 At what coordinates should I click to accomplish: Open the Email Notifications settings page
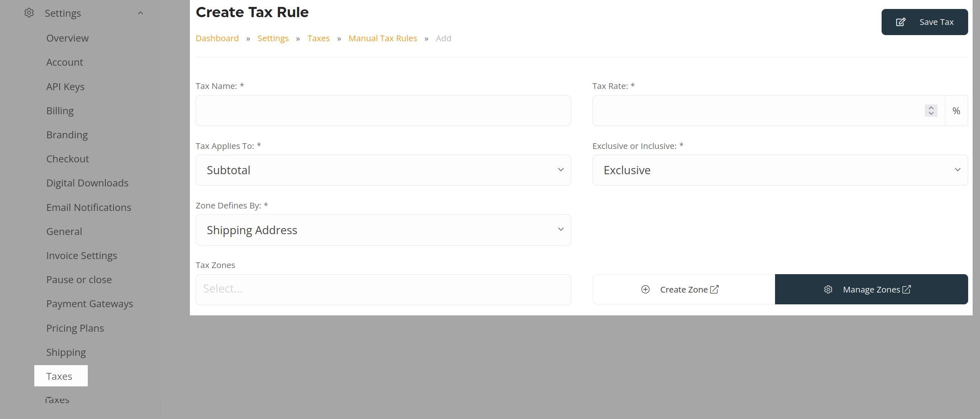coord(89,207)
